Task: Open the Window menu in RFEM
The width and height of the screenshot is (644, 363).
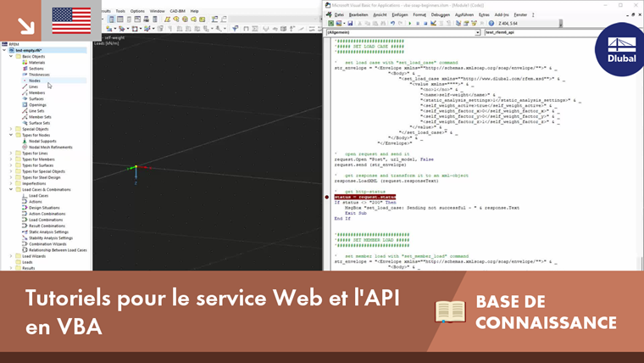Action: [157, 11]
